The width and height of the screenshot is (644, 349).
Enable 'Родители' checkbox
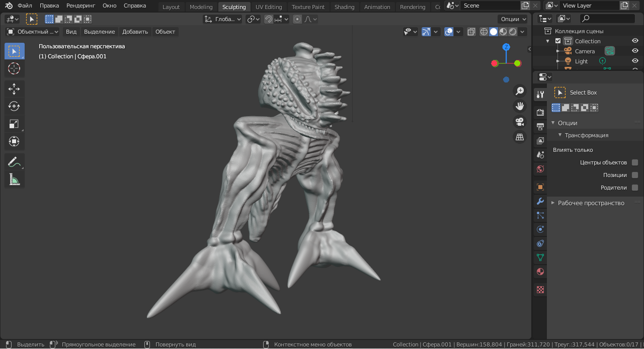[635, 188]
